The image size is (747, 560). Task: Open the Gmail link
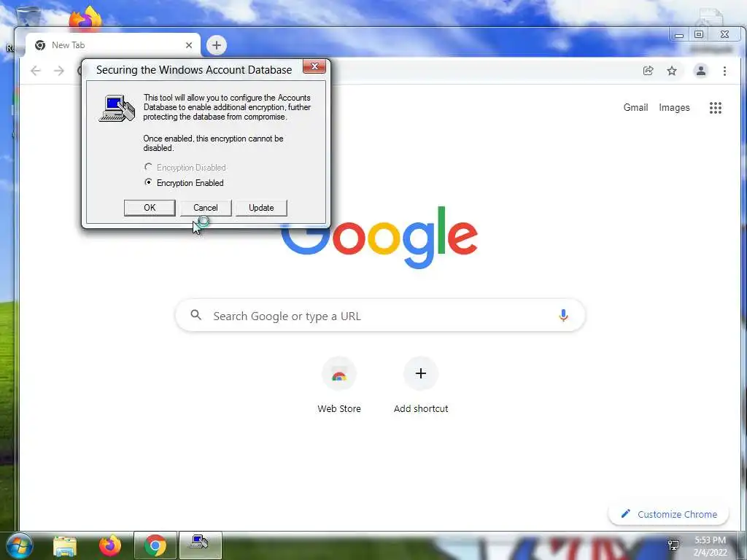[635, 108]
